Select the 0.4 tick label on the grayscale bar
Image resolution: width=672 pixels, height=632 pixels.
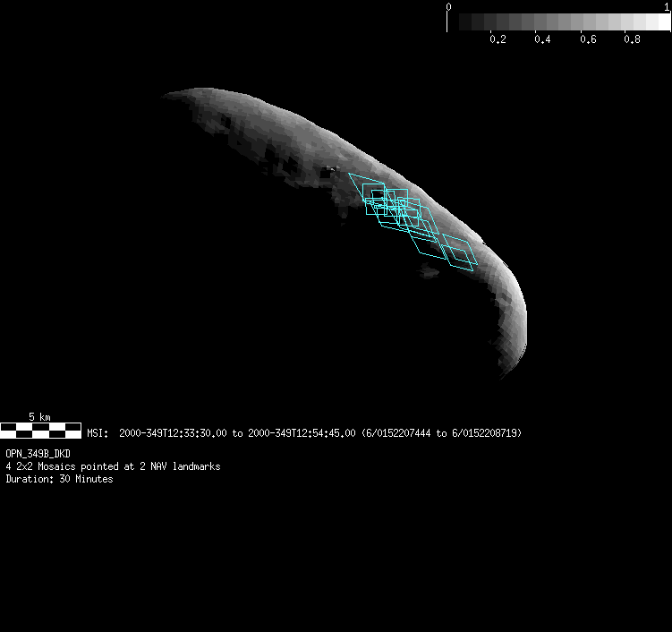click(x=542, y=39)
